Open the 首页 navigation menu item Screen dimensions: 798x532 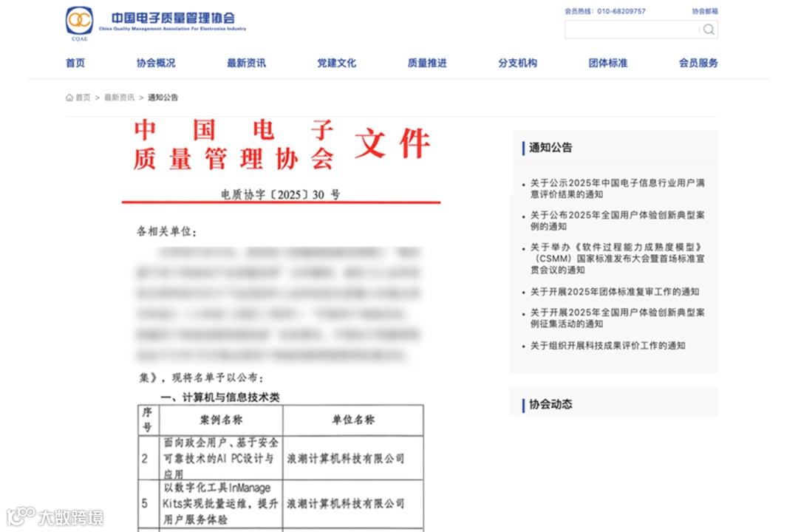tap(75, 63)
